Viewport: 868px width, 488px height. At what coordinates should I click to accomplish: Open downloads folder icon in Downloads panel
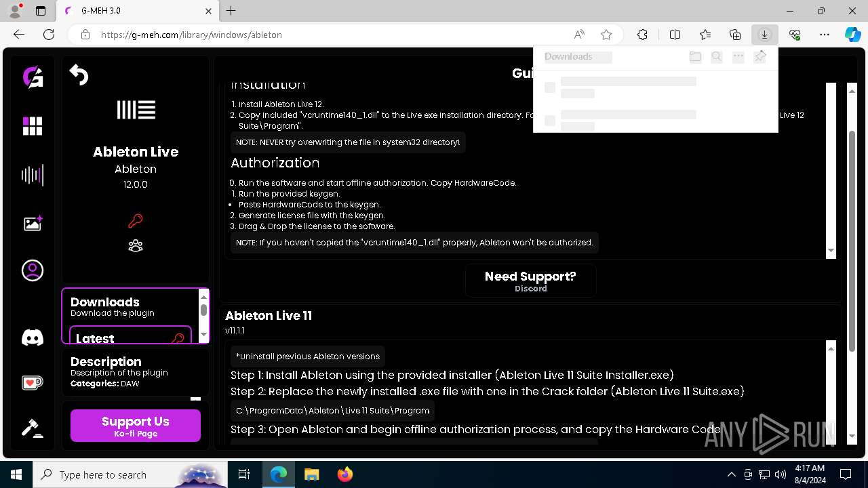[x=695, y=57]
